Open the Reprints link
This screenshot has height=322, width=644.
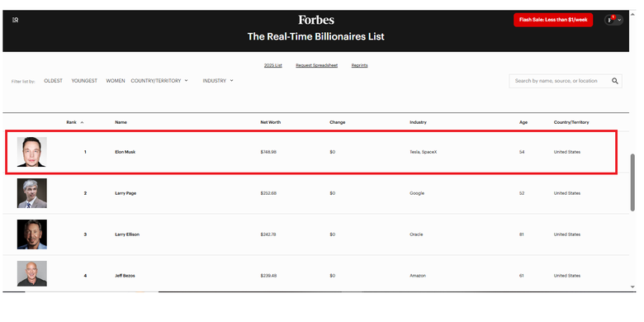tap(359, 65)
